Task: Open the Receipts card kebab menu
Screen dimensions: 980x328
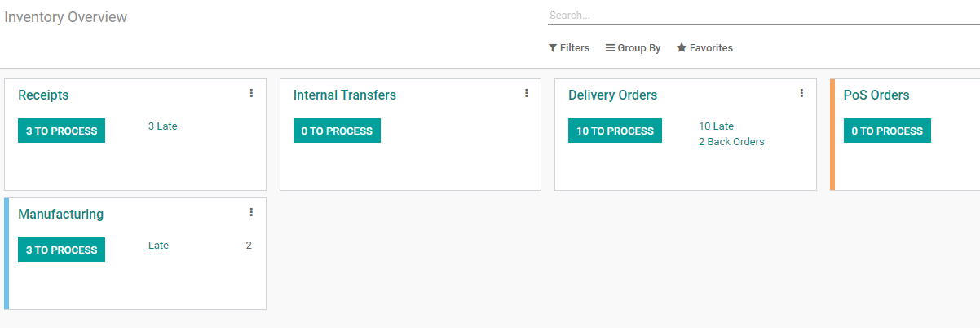Action: coord(251,93)
